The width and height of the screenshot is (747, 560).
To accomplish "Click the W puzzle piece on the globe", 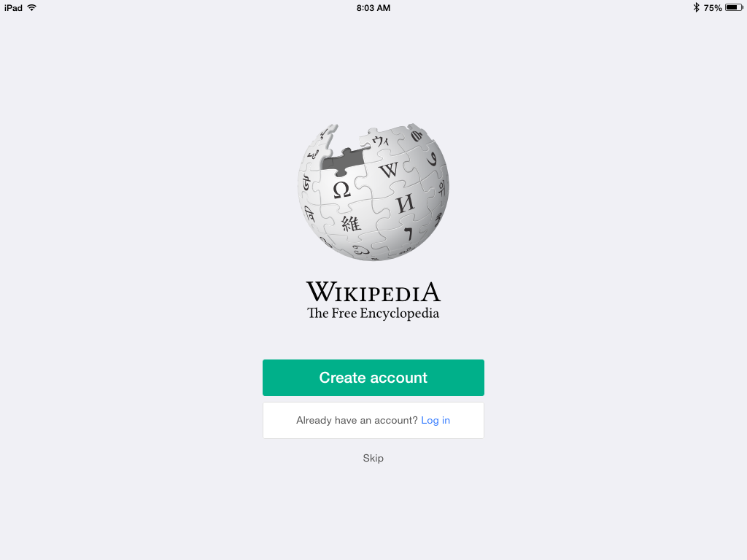I will 389,169.
